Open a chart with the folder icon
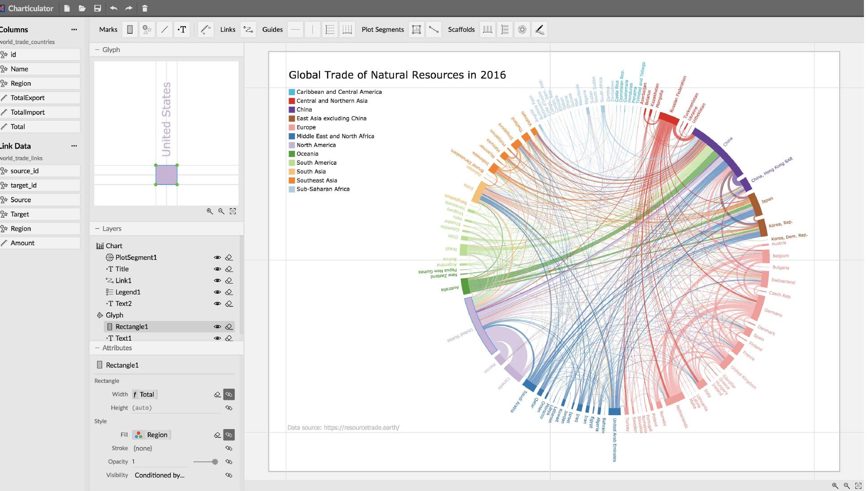 coord(82,8)
